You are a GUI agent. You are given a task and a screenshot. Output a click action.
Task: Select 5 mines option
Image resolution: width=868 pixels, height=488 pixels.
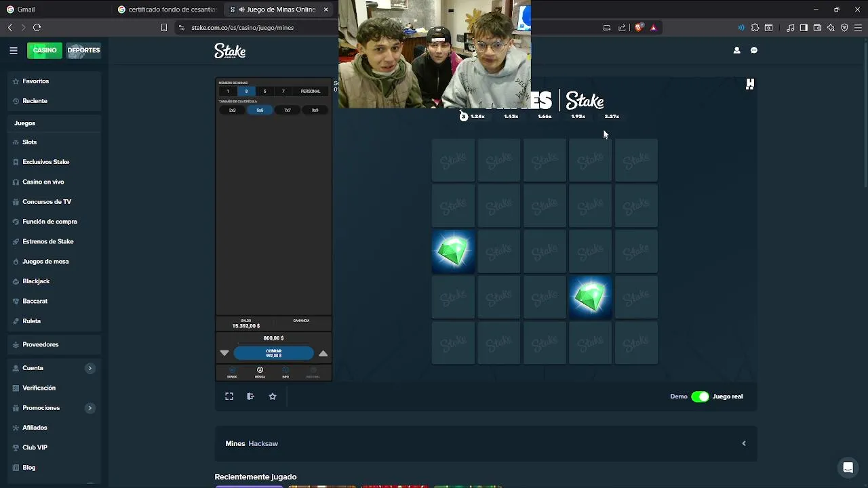coord(264,91)
